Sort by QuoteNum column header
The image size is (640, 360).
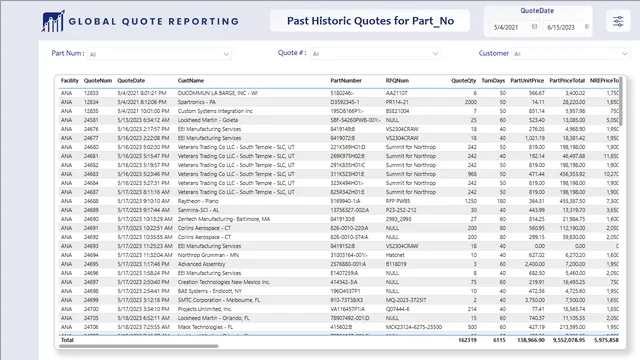pos(98,81)
